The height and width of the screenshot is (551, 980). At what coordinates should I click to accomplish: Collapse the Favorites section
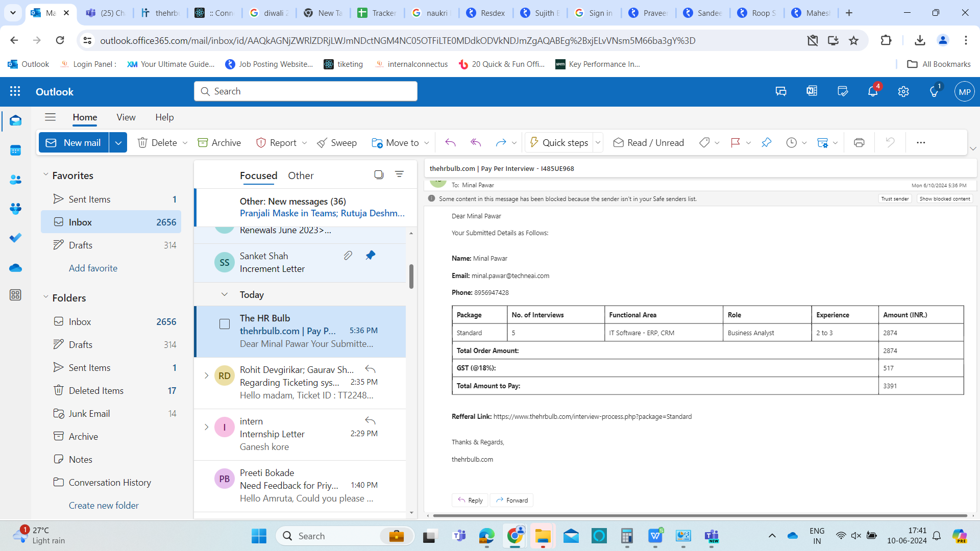pos(45,174)
